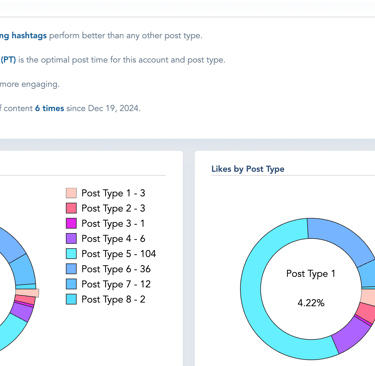Select purple slice in Likes donut chart

pyautogui.click(x=350, y=337)
